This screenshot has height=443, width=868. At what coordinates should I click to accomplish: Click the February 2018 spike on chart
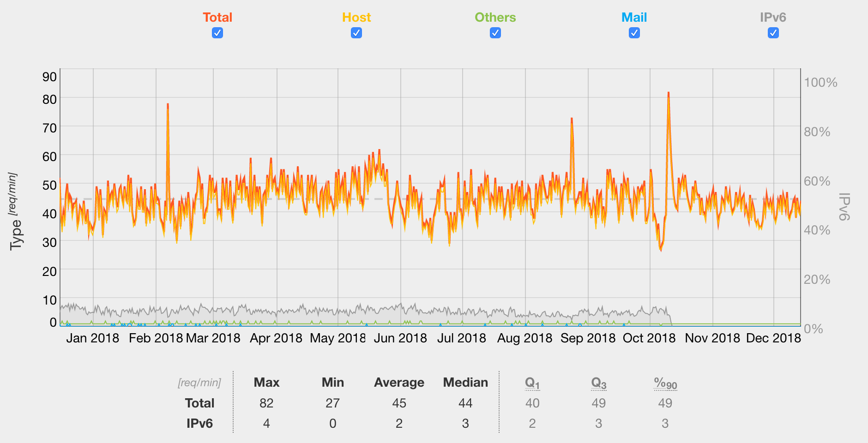[x=168, y=105]
